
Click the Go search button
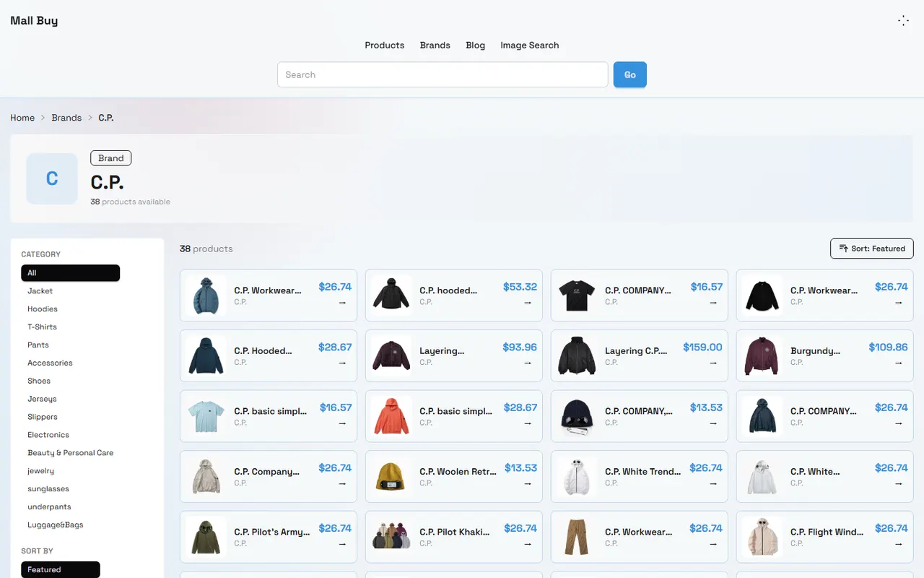click(x=630, y=74)
